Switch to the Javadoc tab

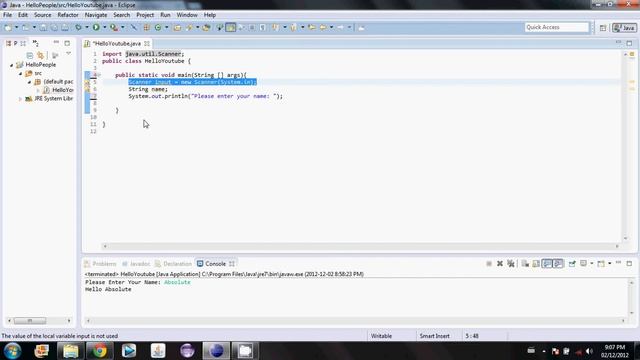(136, 264)
